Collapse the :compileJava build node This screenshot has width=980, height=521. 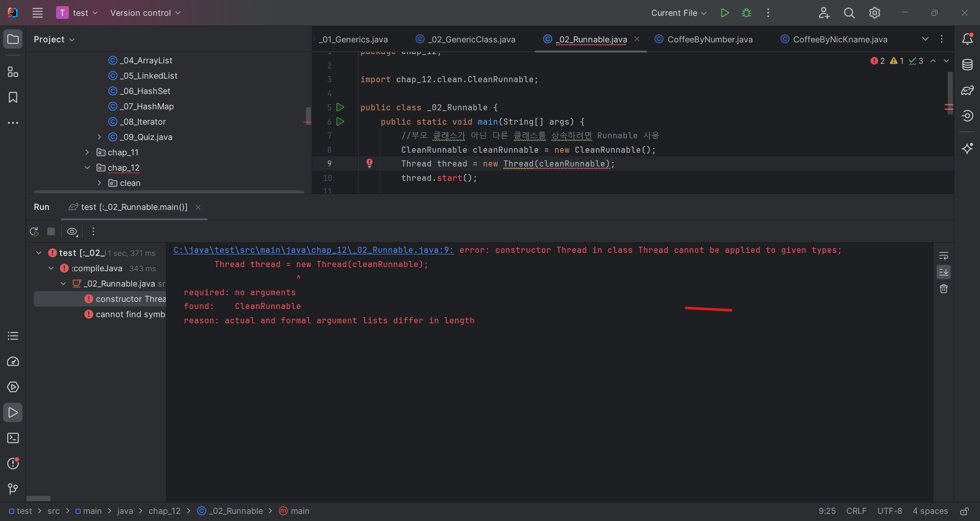[x=51, y=268]
